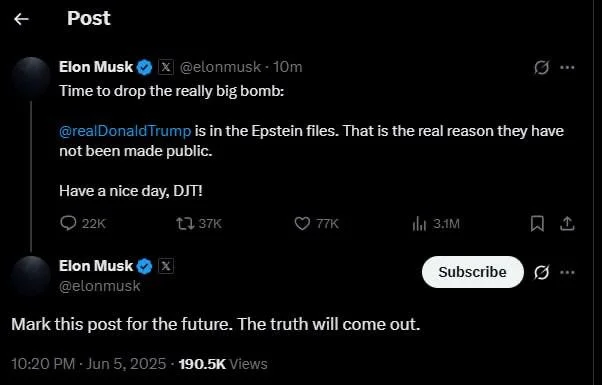
Task: Open more options on first post
Action: [567, 68]
